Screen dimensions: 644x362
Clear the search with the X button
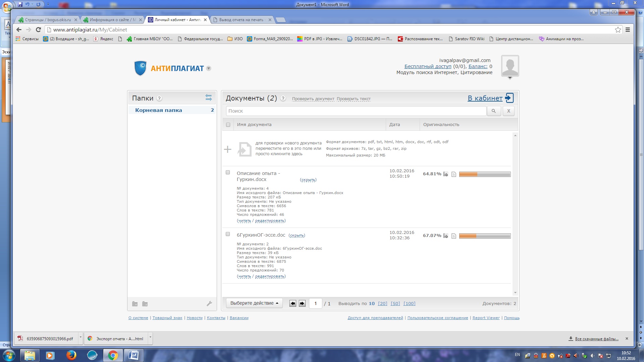pyautogui.click(x=508, y=111)
